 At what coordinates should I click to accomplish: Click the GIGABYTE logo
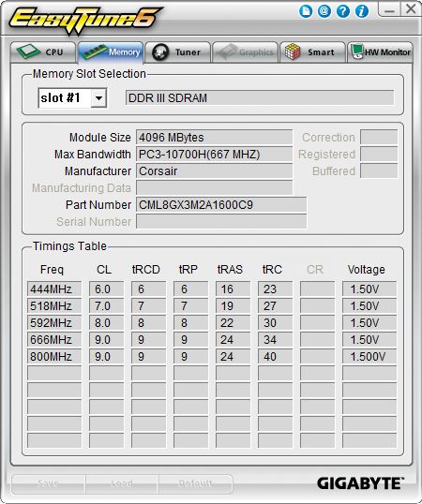click(360, 483)
